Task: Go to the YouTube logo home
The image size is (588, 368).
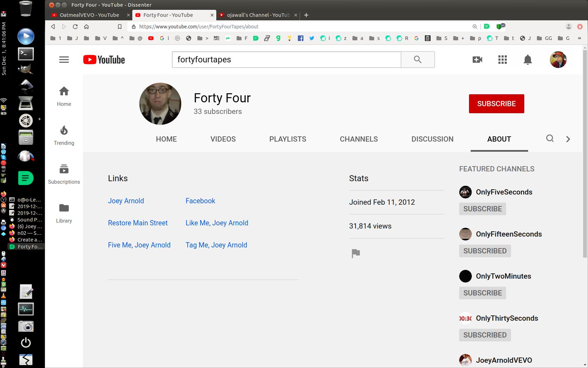Action: [x=104, y=60]
